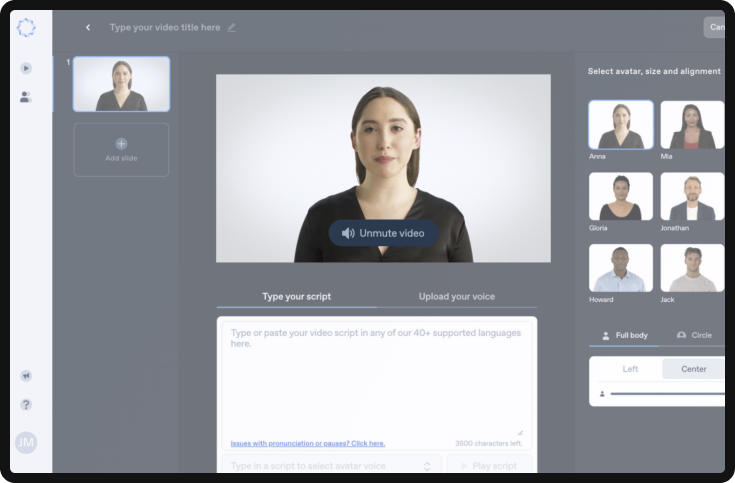This screenshot has height=483, width=735.
Task: Choose Full body avatar style tab
Action: coord(624,335)
